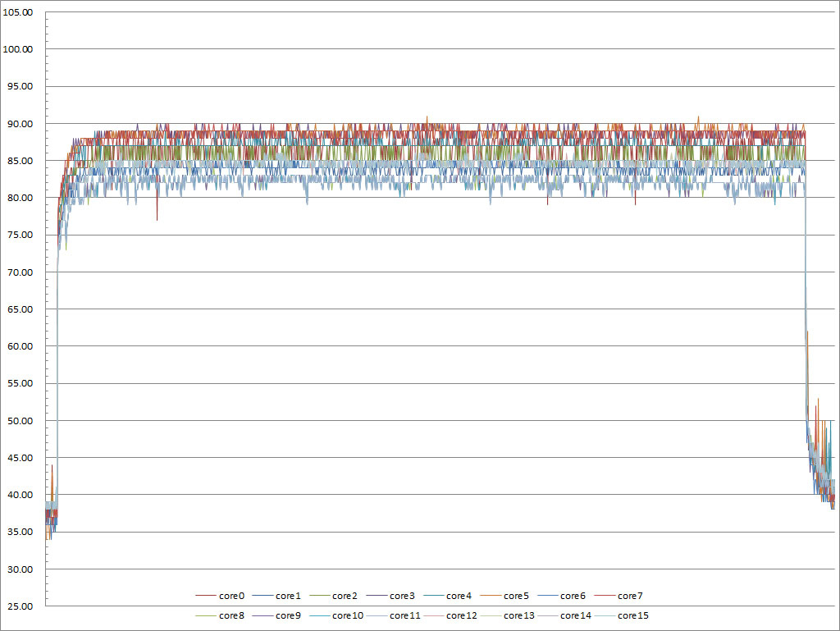Viewport: 840px width, 631px height.
Task: Click the 30.00 axis label
Action: (20, 569)
